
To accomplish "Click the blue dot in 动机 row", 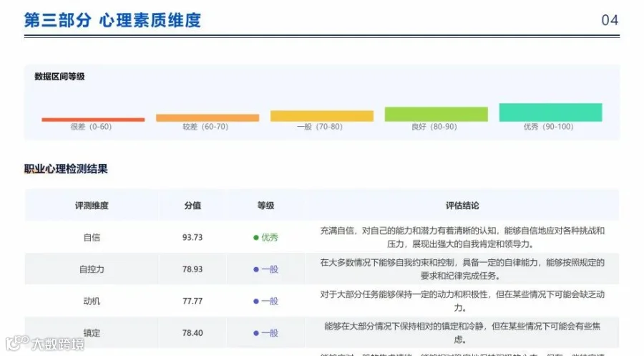I will click(x=256, y=302).
